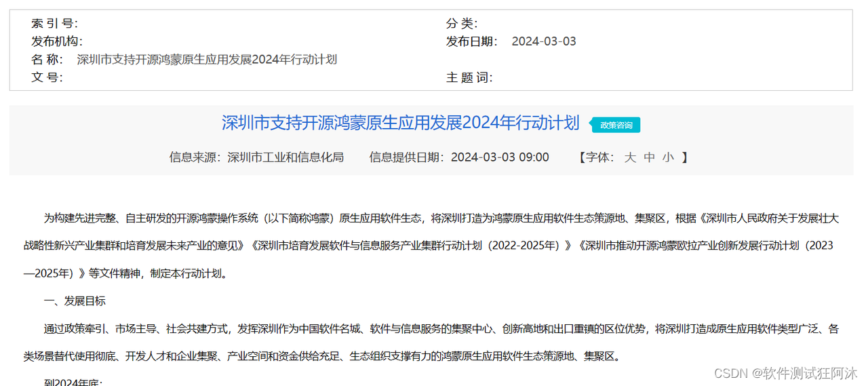Click paragraph starting 为构建先进完整、自主研发

tap(431, 246)
